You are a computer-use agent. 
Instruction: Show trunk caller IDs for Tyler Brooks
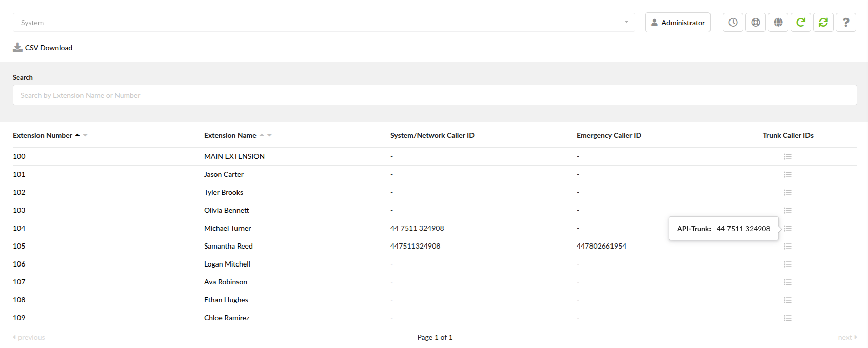click(787, 193)
